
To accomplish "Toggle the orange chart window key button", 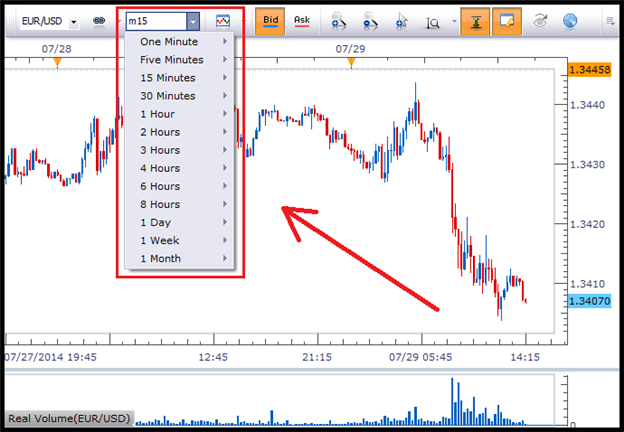I will point(507,21).
